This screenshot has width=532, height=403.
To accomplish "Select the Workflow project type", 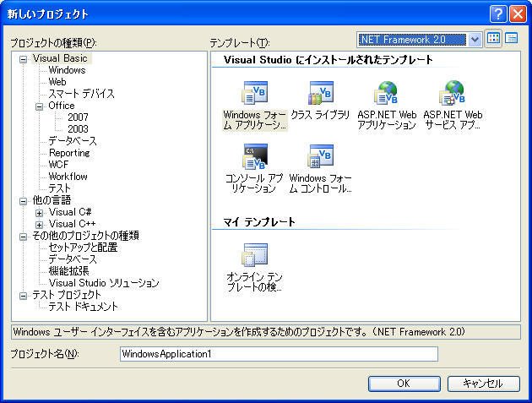I will coord(68,177).
